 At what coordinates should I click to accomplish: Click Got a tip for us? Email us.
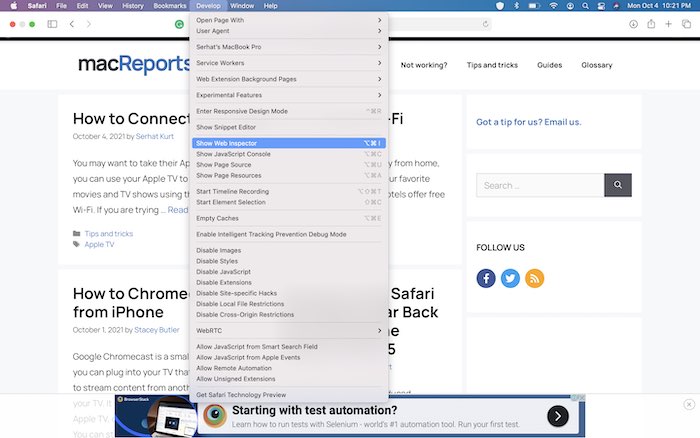pyautogui.click(x=529, y=122)
